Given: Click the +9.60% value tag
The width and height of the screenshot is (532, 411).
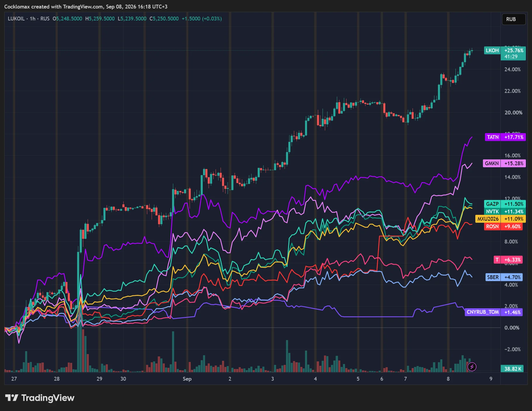Looking at the screenshot, I should point(512,227).
